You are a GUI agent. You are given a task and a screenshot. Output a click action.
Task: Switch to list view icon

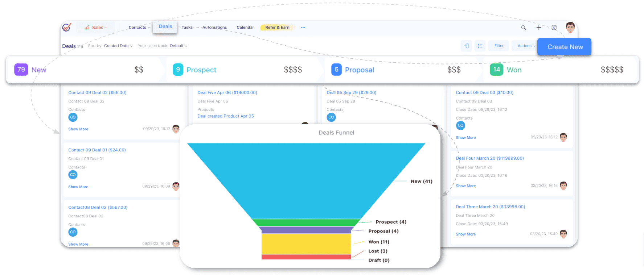[x=480, y=46]
